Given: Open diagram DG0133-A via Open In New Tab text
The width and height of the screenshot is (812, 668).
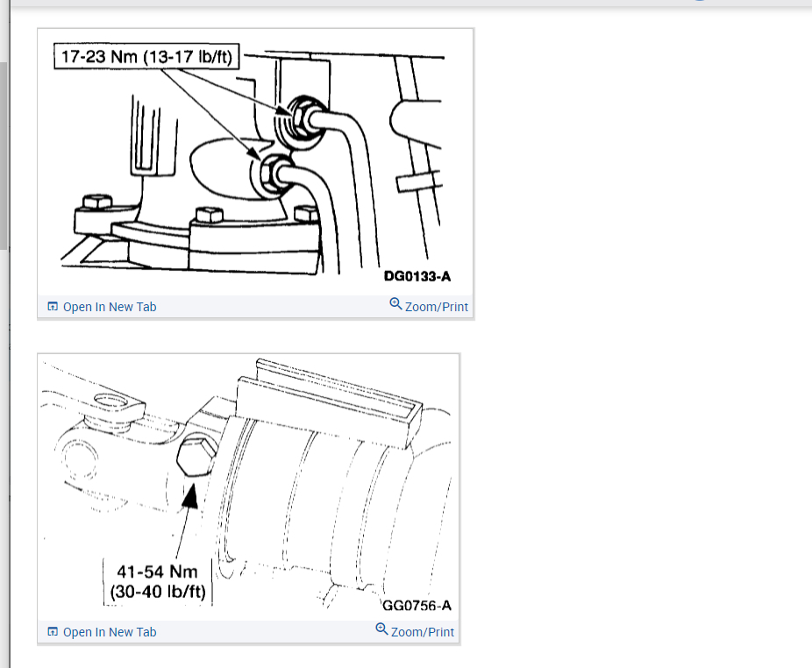Looking at the screenshot, I should pos(110,307).
